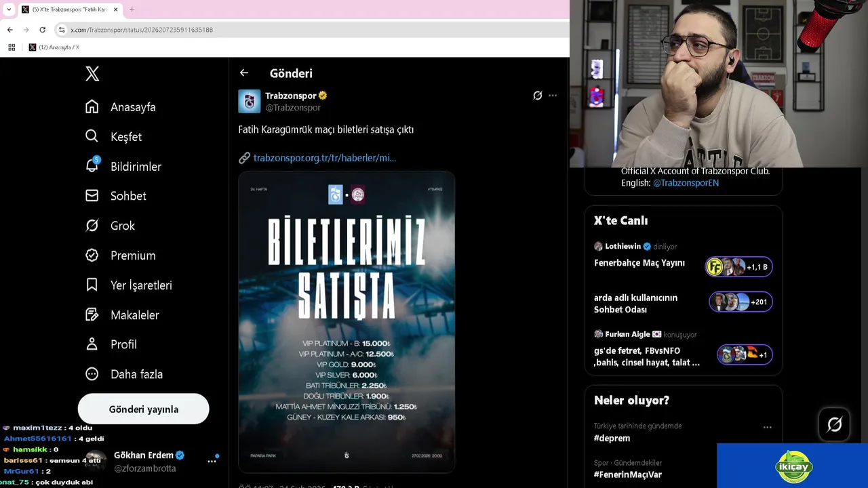Click the address bar URL
Viewport: 868px width, 488px height.
click(142, 30)
